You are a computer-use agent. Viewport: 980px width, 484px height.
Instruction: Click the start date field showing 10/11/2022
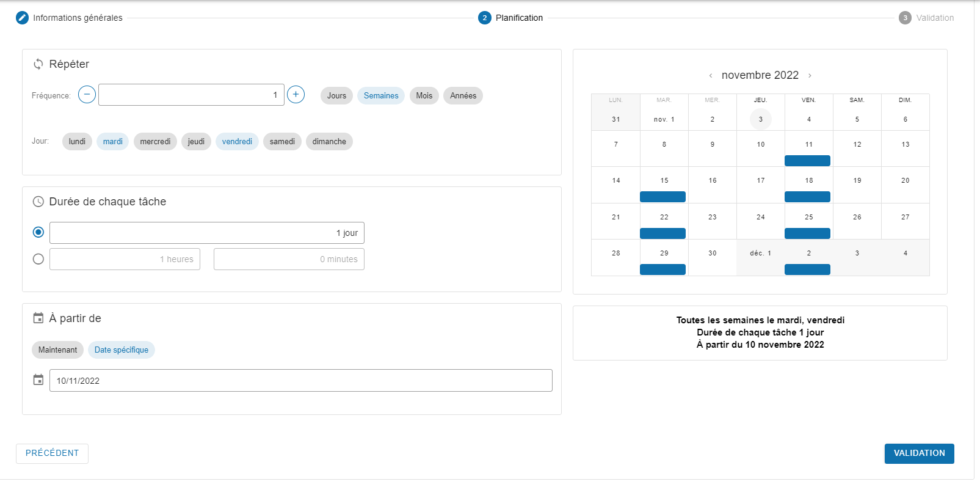pos(300,381)
